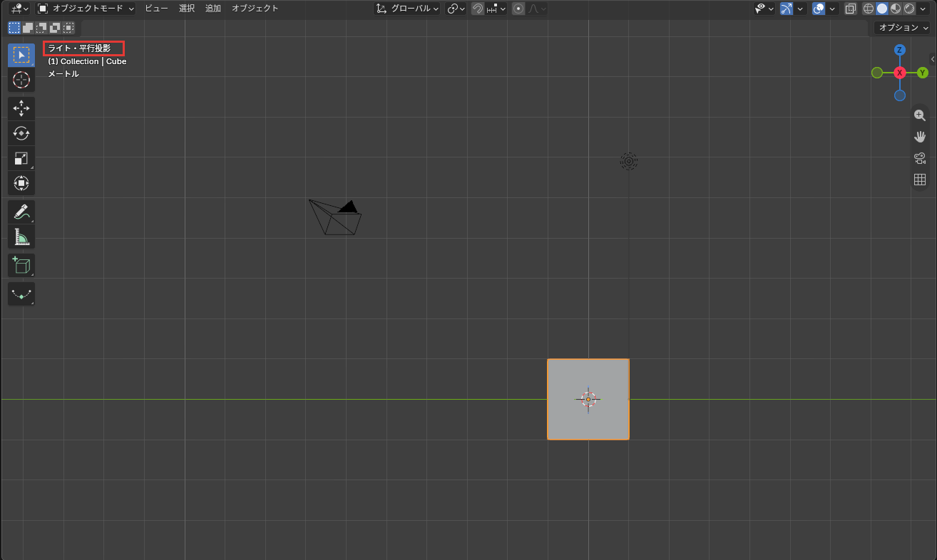937x560 pixels.
Task: Open the snapping options dropdown
Action: tap(496, 9)
